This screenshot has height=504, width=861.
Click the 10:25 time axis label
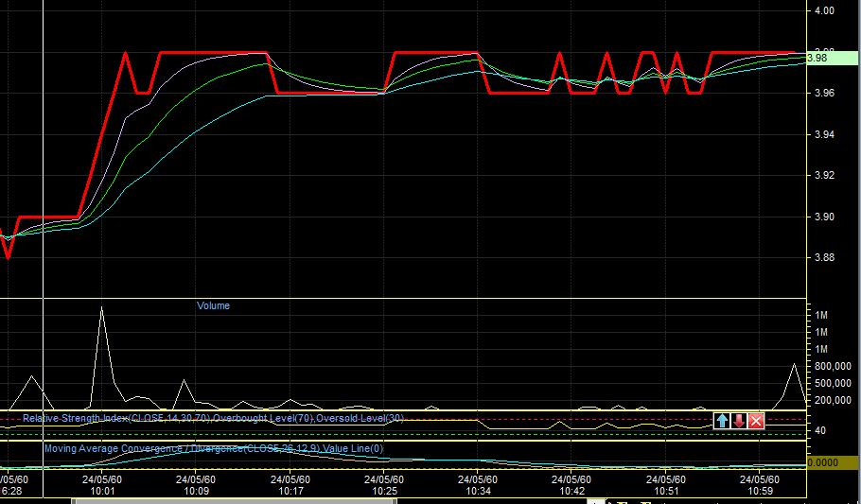(x=384, y=490)
